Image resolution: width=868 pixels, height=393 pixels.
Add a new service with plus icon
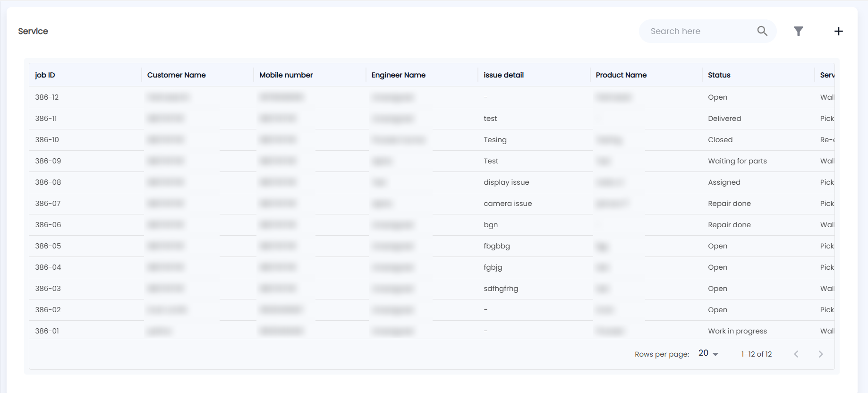point(838,31)
